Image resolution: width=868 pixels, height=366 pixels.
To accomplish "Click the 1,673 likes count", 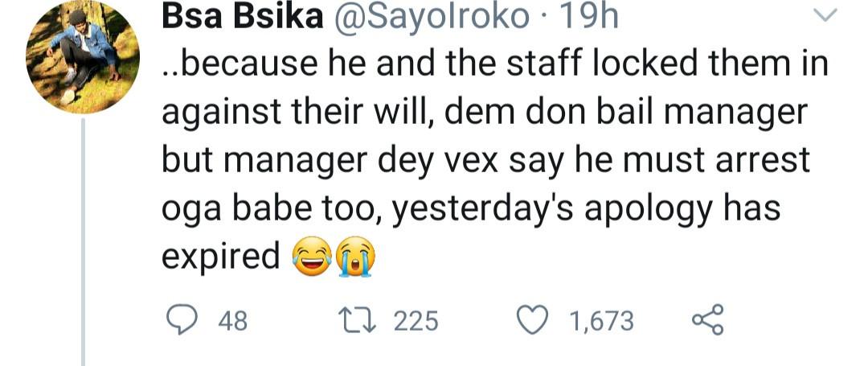I will [x=601, y=322].
